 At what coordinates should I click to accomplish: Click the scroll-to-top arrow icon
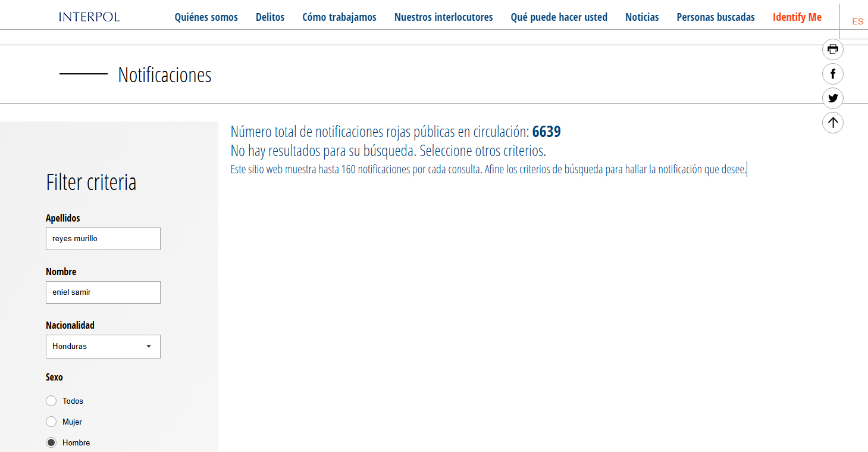832,123
